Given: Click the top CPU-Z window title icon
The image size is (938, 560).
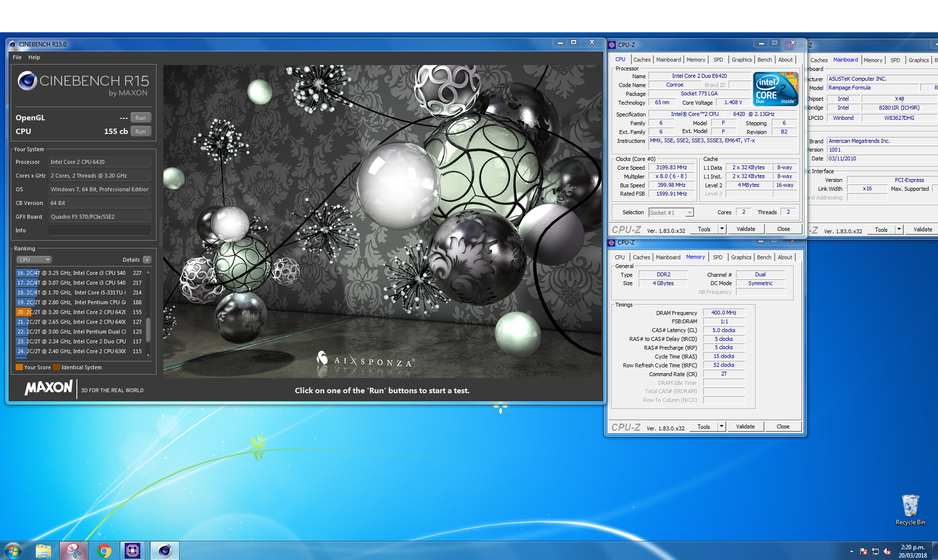Looking at the screenshot, I should 612,45.
